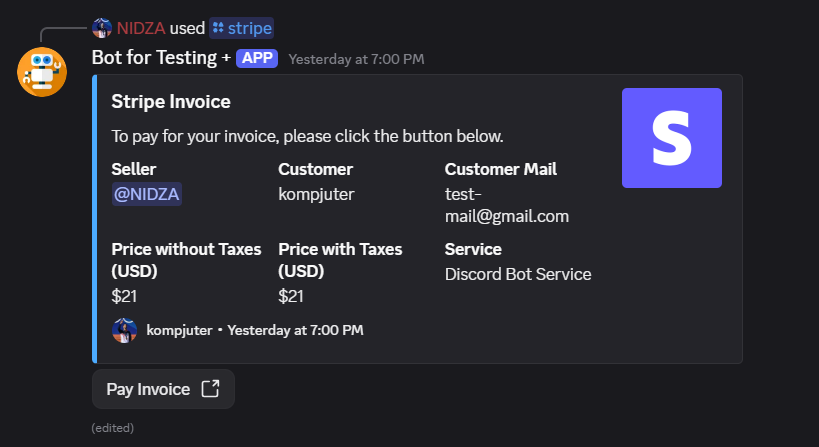Click kompjuter's footer avatar icon
819x447 pixels.
coord(124,330)
